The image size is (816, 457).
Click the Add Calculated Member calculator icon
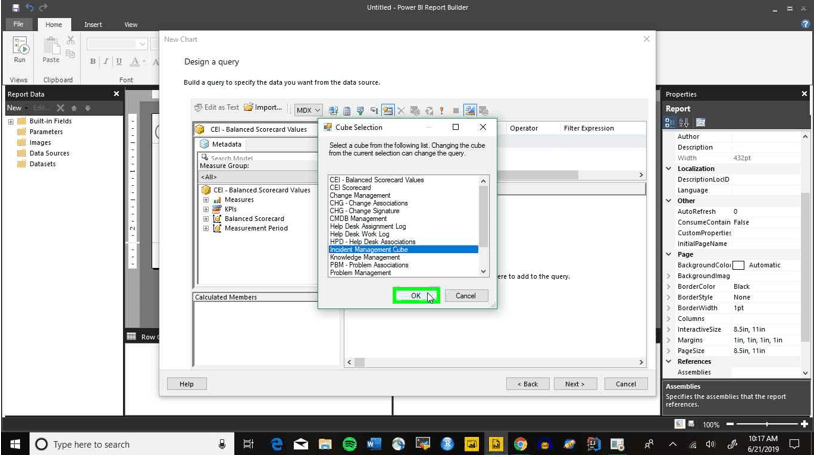click(x=347, y=110)
